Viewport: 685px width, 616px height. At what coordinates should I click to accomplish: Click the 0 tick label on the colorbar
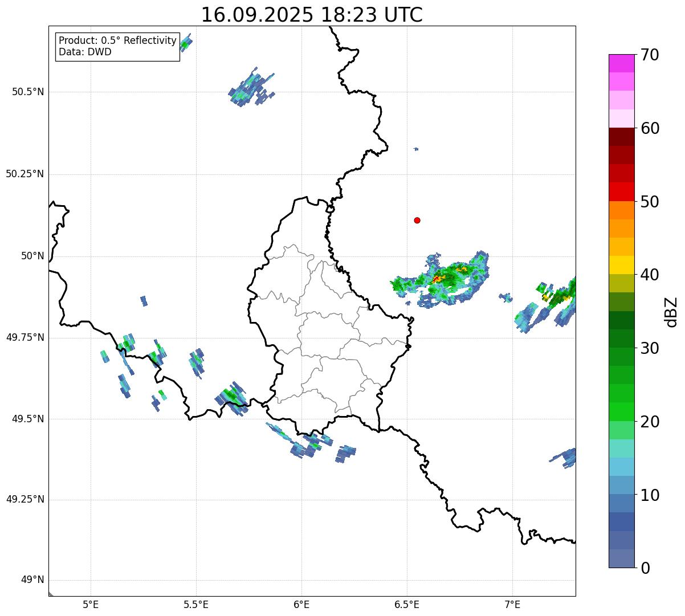pos(645,568)
